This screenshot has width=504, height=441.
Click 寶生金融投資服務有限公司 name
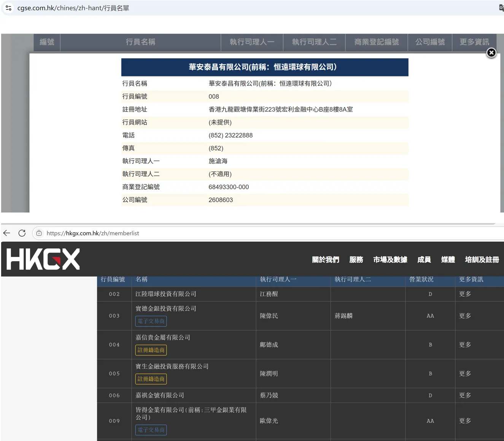(x=172, y=366)
